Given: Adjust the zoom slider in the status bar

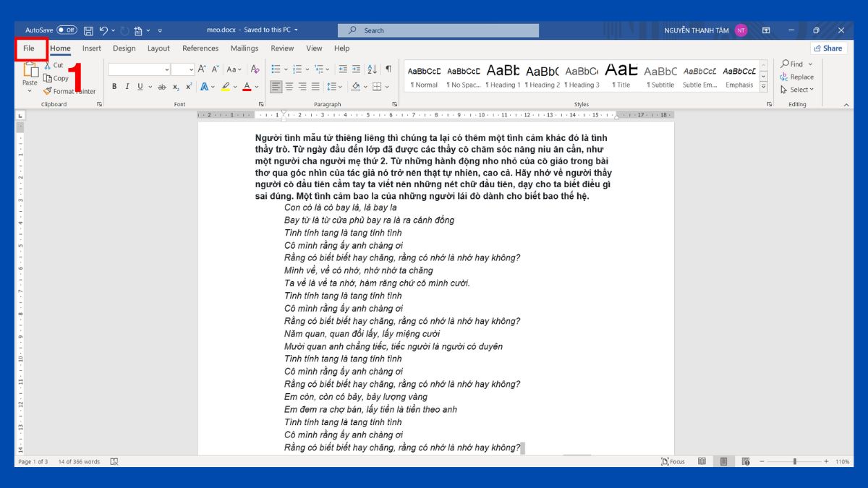Looking at the screenshot, I should pyautogui.click(x=794, y=461).
